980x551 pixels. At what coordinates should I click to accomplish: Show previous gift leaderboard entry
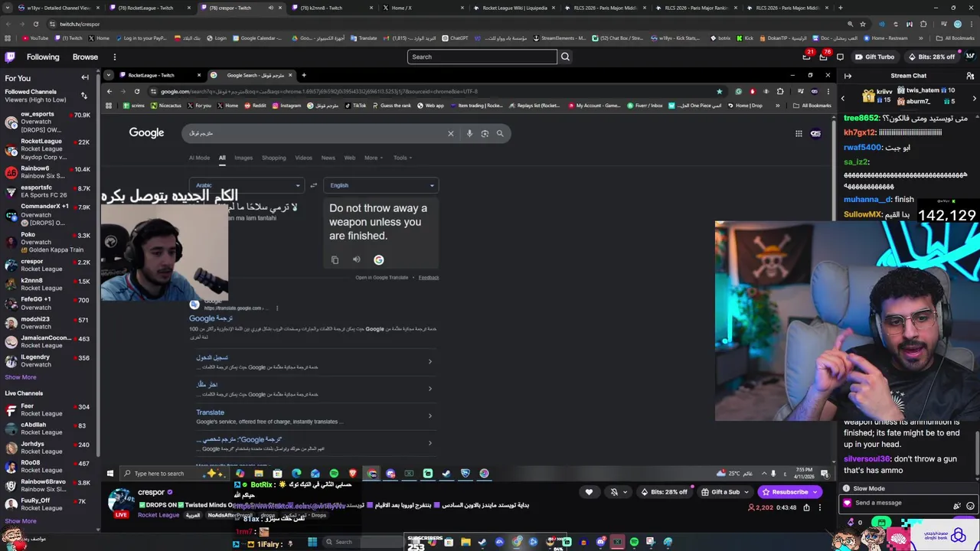(843, 98)
